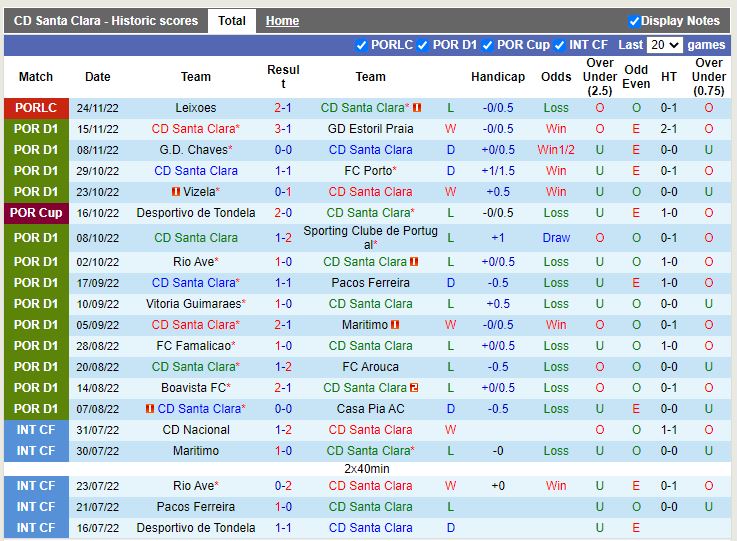This screenshot has height=541, width=738.
Task: Click the red card icon next to Maritimo 05/09/22
Action: (x=395, y=325)
